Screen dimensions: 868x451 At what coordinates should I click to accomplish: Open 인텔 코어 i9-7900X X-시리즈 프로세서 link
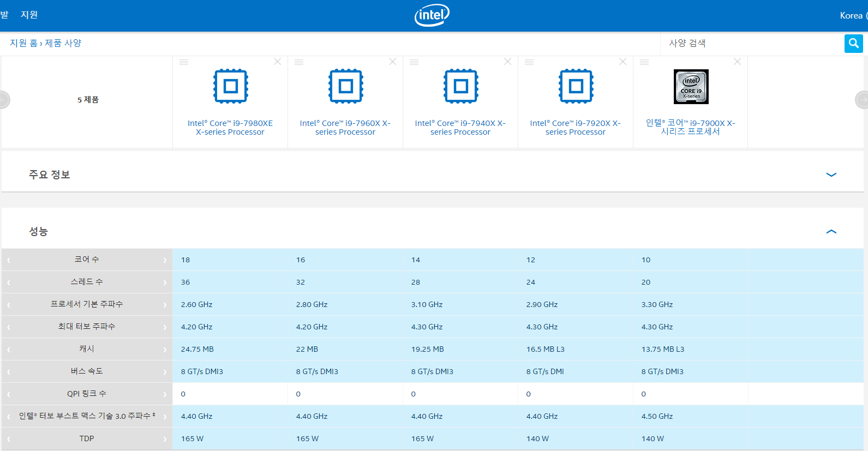click(x=691, y=127)
